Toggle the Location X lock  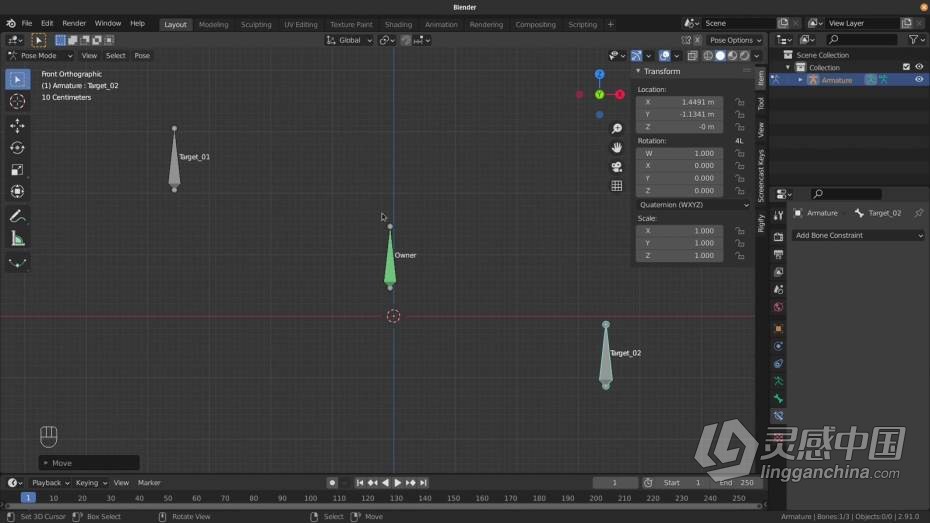point(740,102)
